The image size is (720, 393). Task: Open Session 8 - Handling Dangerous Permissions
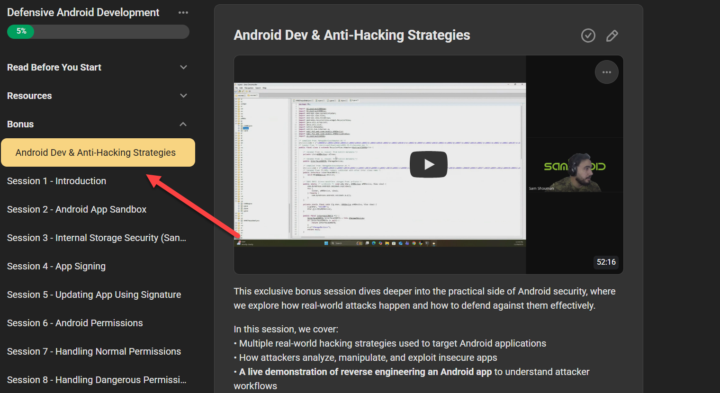click(x=96, y=380)
